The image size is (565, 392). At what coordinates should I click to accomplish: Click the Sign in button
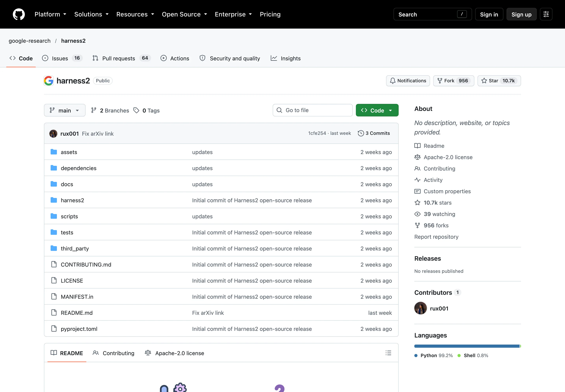(489, 14)
